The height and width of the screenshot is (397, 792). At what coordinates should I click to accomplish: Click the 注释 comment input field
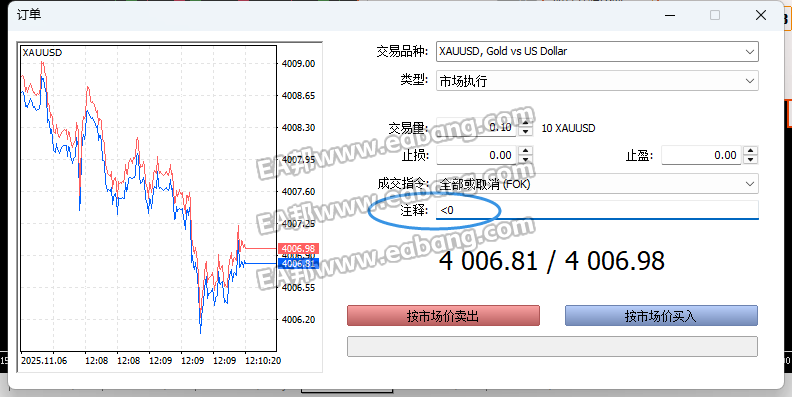click(597, 210)
